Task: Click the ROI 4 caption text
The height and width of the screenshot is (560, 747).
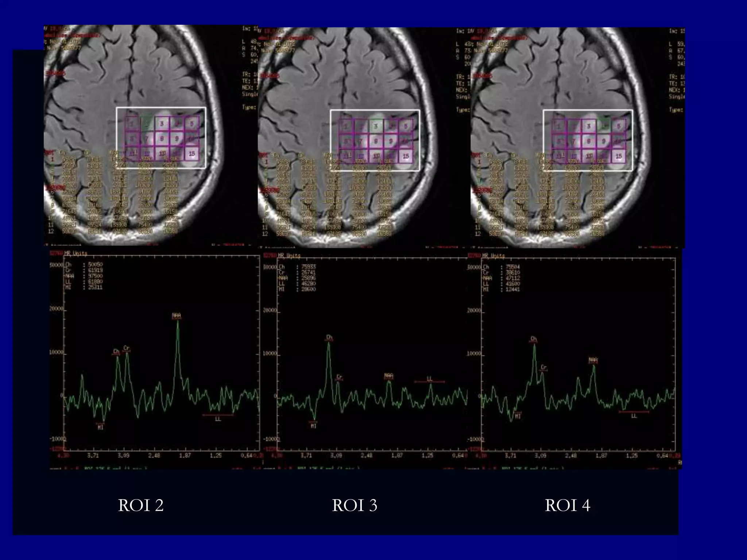Action: [x=567, y=505]
